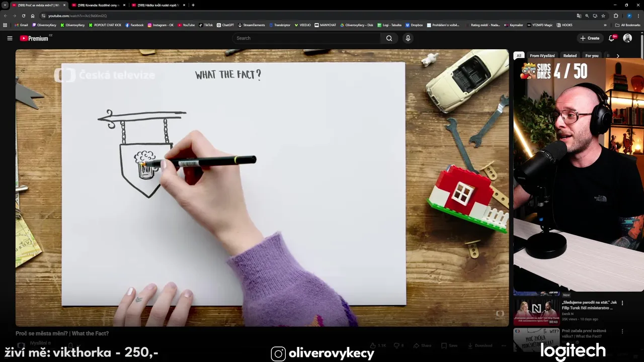Open options for první světová válka video
The height and width of the screenshot is (362, 644).
[622, 331]
